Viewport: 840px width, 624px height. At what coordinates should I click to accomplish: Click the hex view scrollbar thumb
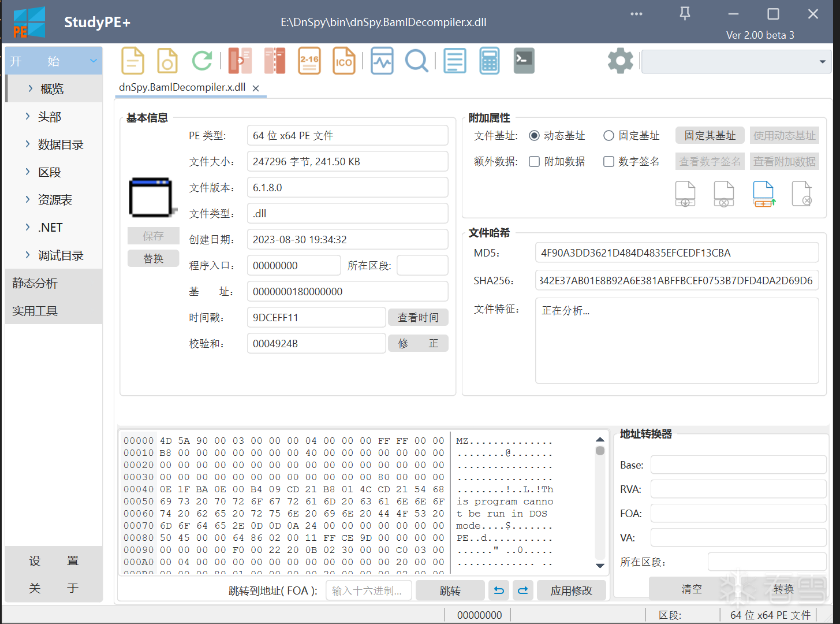(x=600, y=451)
